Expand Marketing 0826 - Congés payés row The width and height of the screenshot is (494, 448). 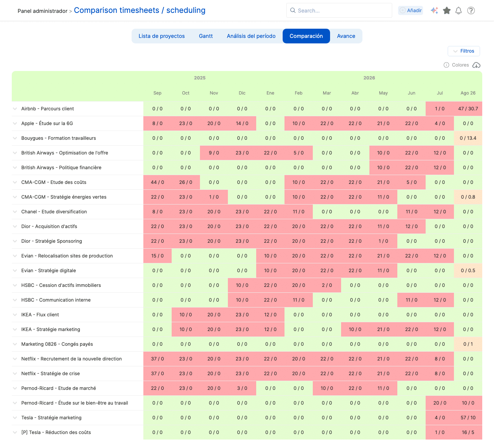click(15, 344)
